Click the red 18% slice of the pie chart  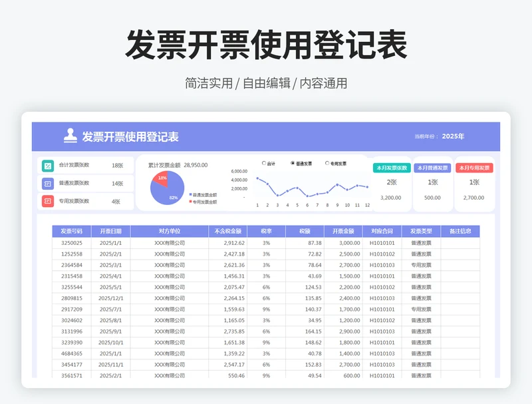161,178
